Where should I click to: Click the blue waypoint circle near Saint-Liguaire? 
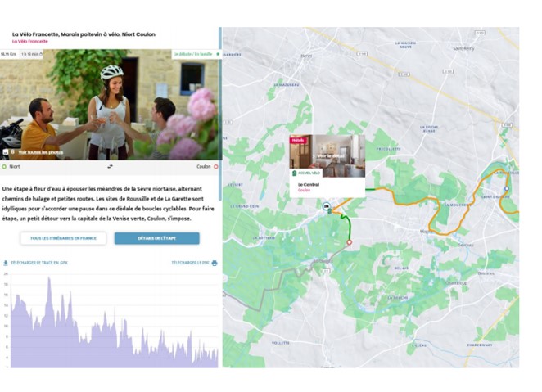point(507,188)
